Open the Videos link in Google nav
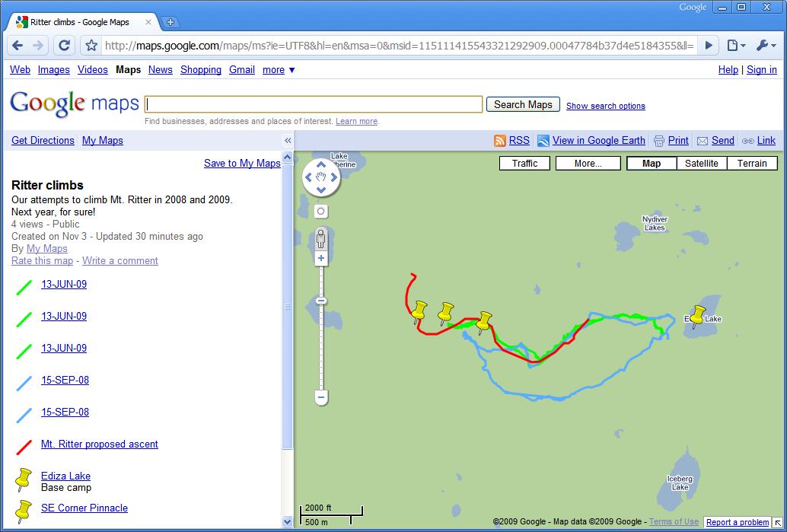Viewport: 787px width, 532px height. tap(92, 70)
